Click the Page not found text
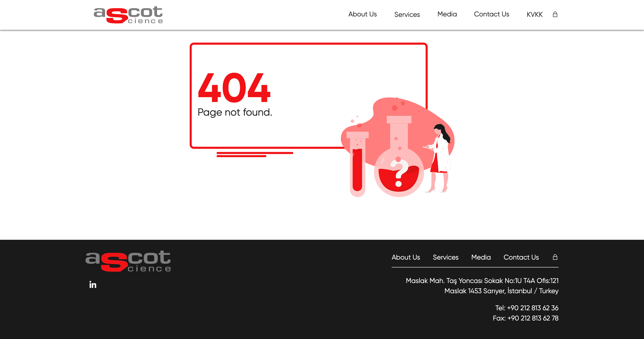Screen dimensions: 644x339 [x=235, y=112]
